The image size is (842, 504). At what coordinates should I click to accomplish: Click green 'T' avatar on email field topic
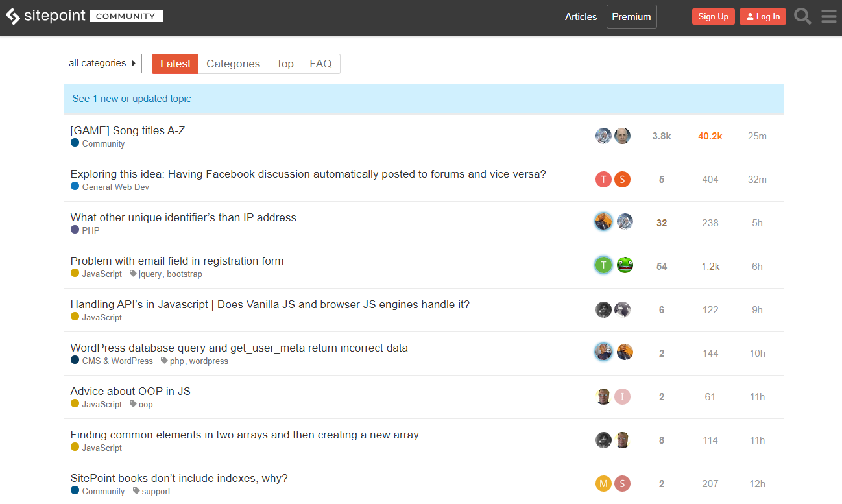click(x=603, y=265)
